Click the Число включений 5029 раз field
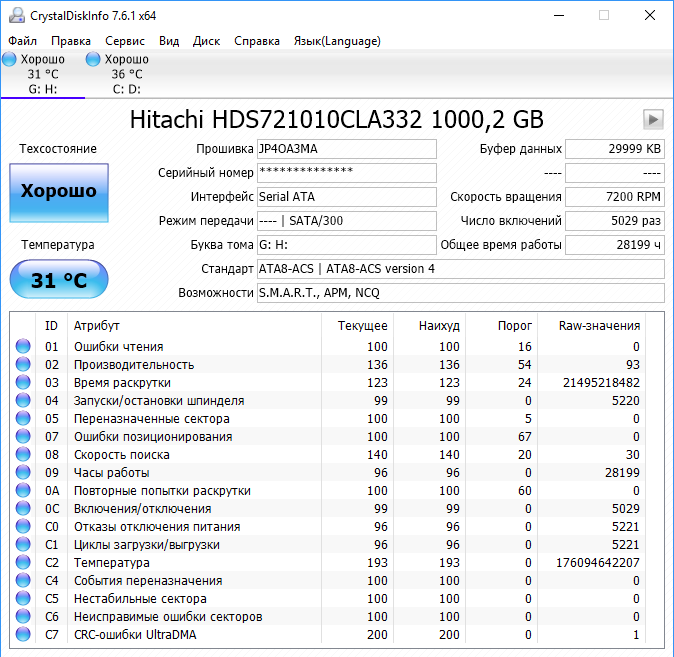674x657 pixels. point(615,221)
